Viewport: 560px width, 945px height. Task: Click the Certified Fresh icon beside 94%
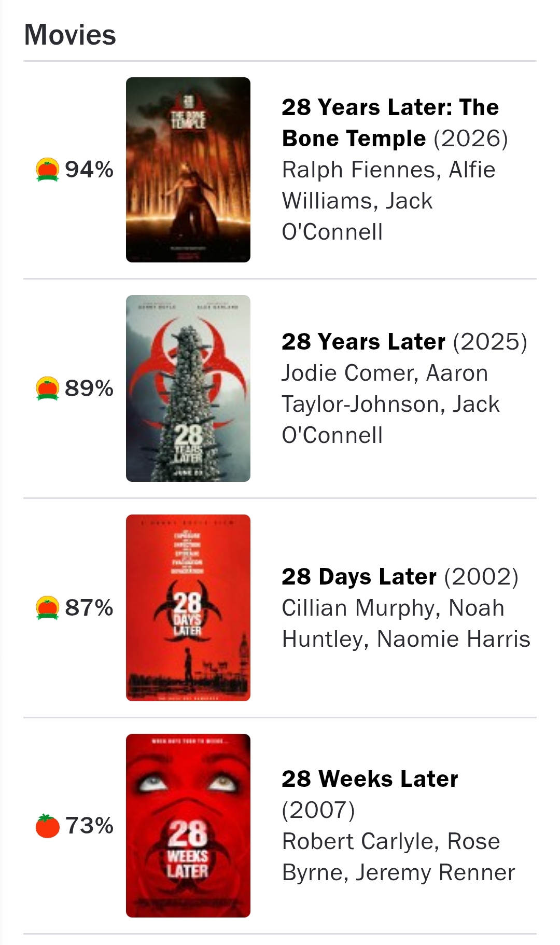[x=47, y=170]
